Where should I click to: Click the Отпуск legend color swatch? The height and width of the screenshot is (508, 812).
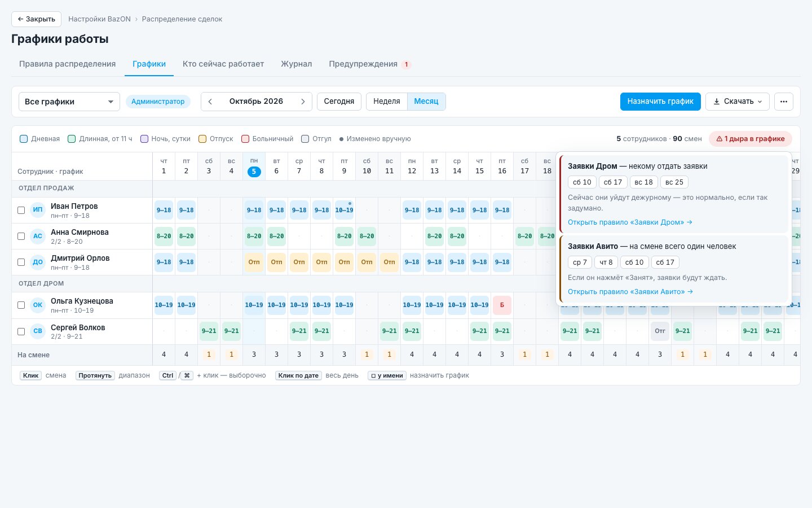pos(202,139)
